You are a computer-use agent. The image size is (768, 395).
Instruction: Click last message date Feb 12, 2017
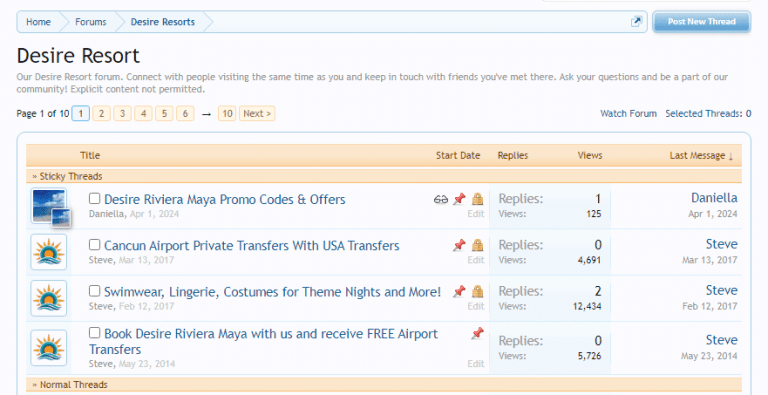710,306
